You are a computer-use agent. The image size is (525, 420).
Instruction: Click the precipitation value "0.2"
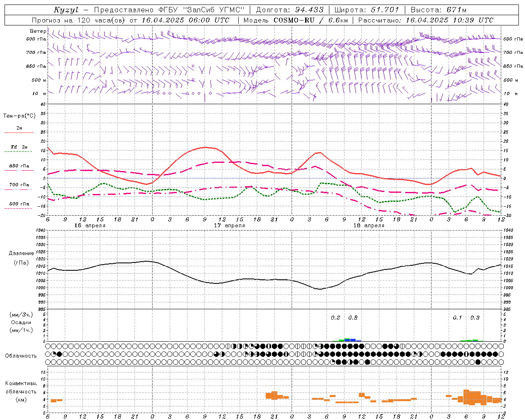coord(336,317)
